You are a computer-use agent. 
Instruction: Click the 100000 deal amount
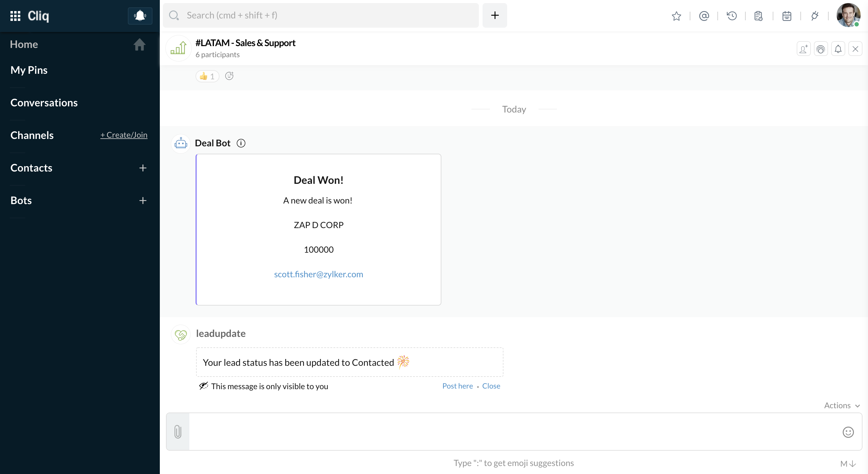(318, 249)
